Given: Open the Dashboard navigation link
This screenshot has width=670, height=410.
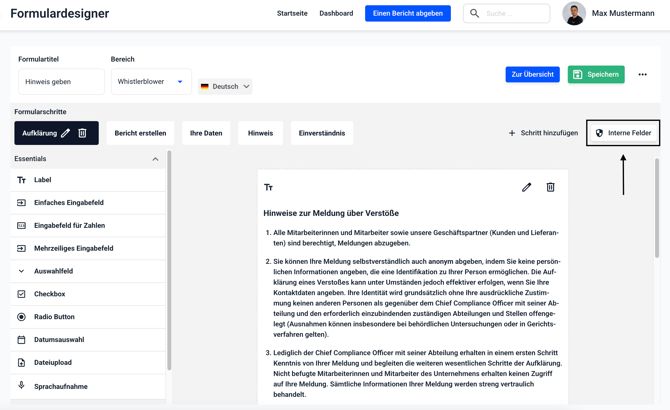Looking at the screenshot, I should (336, 14).
